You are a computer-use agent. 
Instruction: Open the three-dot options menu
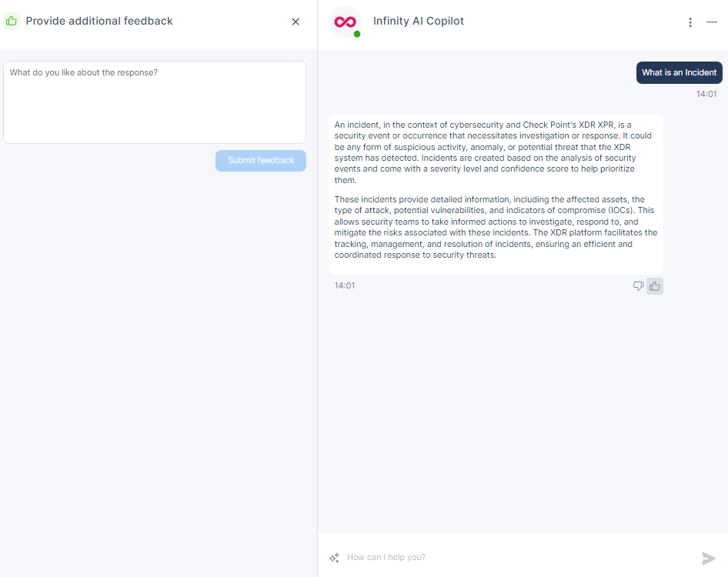pos(690,22)
